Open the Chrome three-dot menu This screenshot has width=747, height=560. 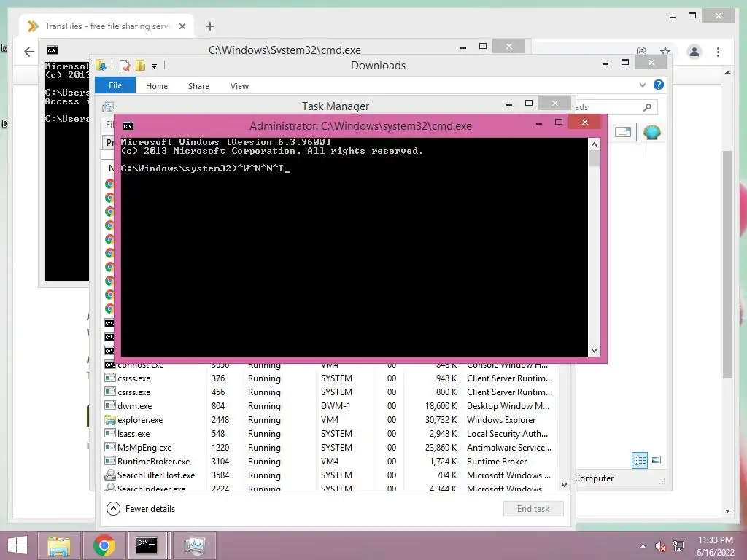[x=718, y=52]
